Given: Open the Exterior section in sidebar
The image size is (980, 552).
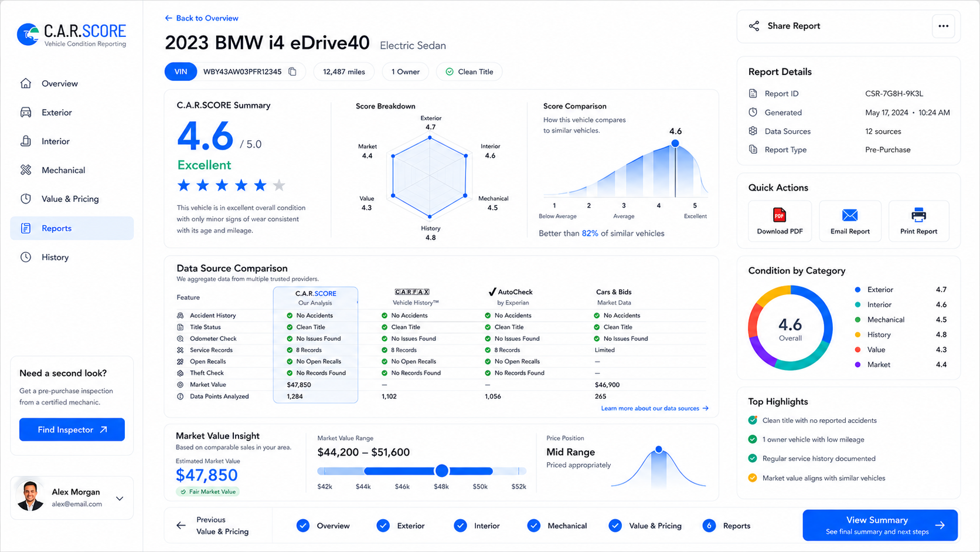Looking at the screenshot, I should 72,112.
